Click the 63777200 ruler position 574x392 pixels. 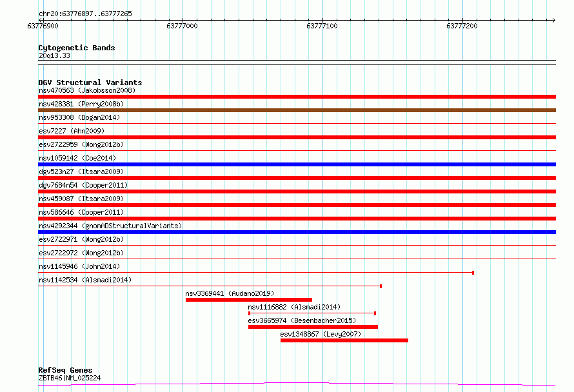pyautogui.click(x=462, y=26)
